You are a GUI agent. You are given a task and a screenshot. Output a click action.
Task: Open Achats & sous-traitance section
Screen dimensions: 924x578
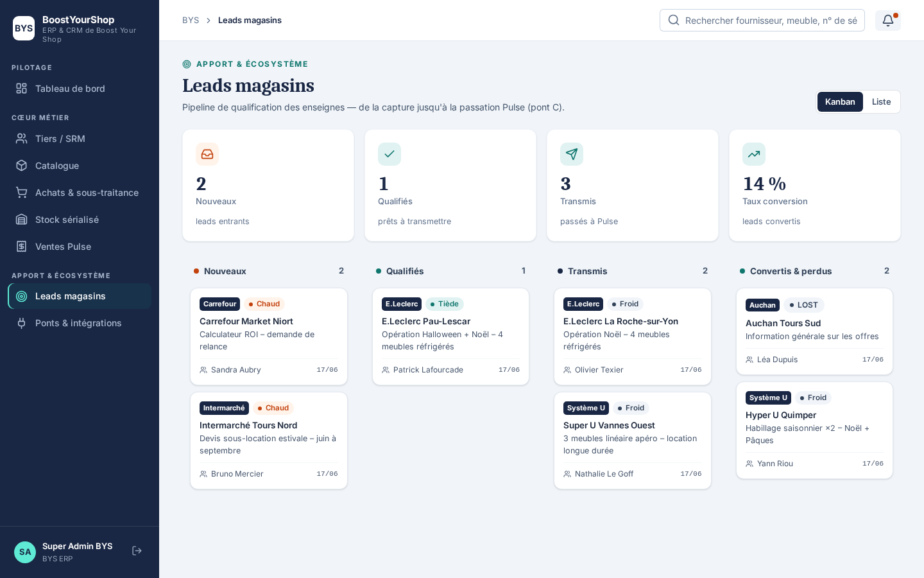pos(80,193)
